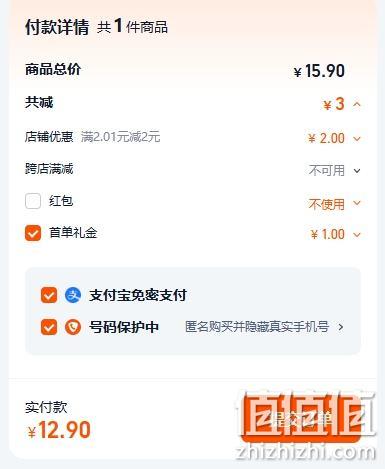Click the 满2.01元减2元 coupon description

click(121, 137)
